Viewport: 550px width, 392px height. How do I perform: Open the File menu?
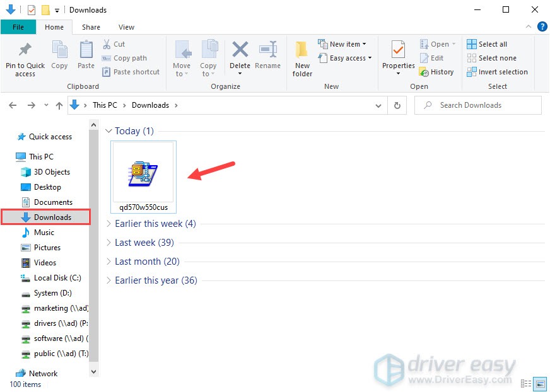[x=18, y=27]
